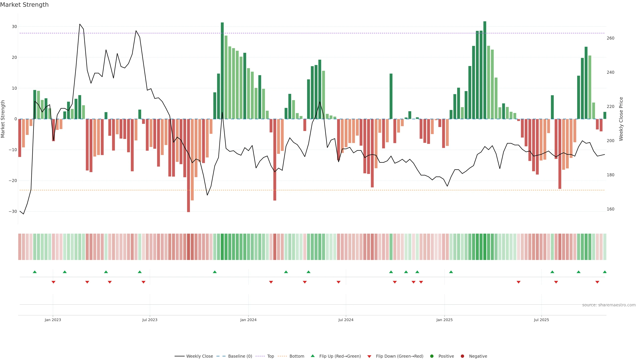Click the Weekly Close Price axis title

tap(621, 119)
